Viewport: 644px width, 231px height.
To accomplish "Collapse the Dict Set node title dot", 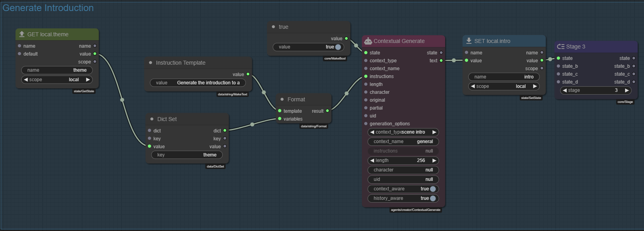I will coord(152,119).
